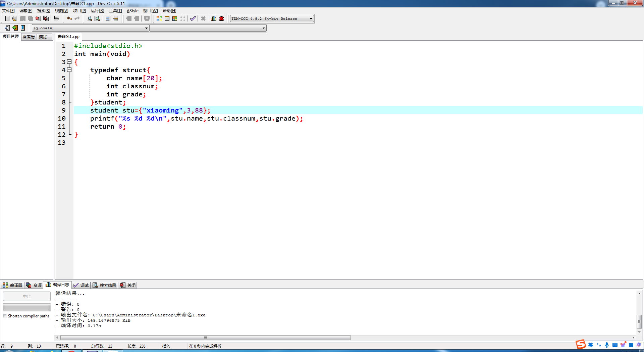Click the 插入 insert mode status indicator
Screen dimensions: 644x352
(166, 346)
